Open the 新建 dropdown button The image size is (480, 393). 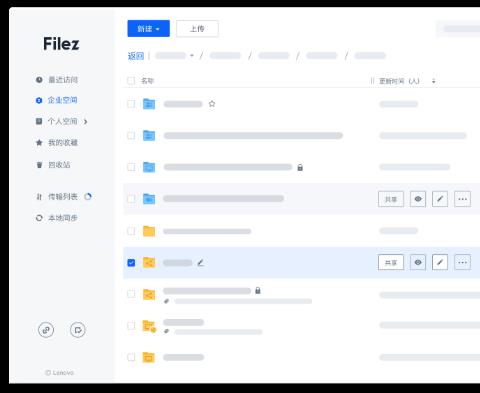tap(148, 29)
